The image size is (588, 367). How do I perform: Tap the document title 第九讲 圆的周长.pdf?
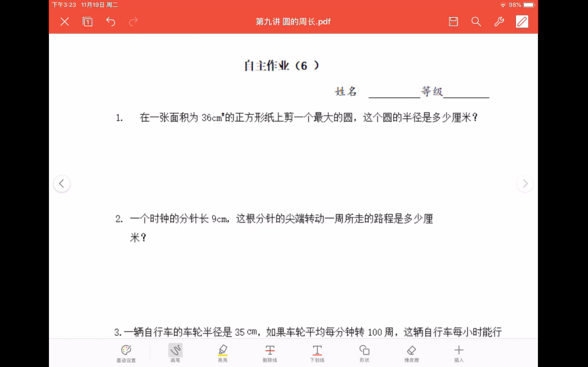click(x=293, y=22)
